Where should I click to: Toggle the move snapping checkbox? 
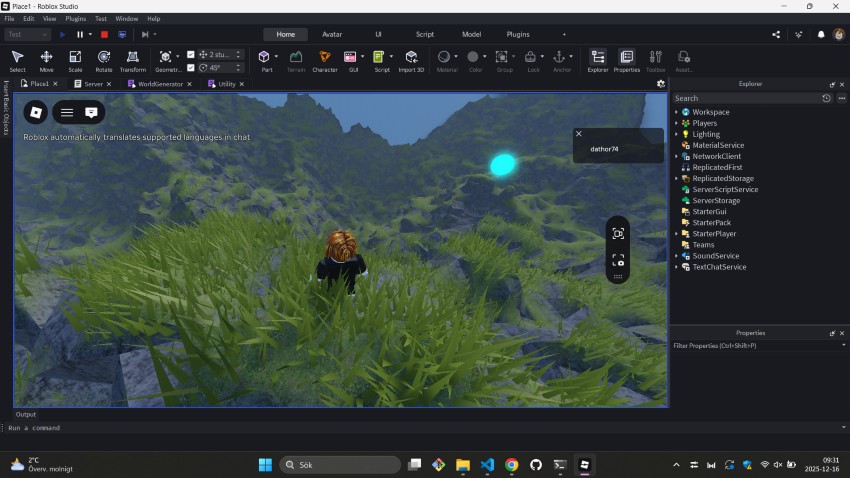point(191,54)
